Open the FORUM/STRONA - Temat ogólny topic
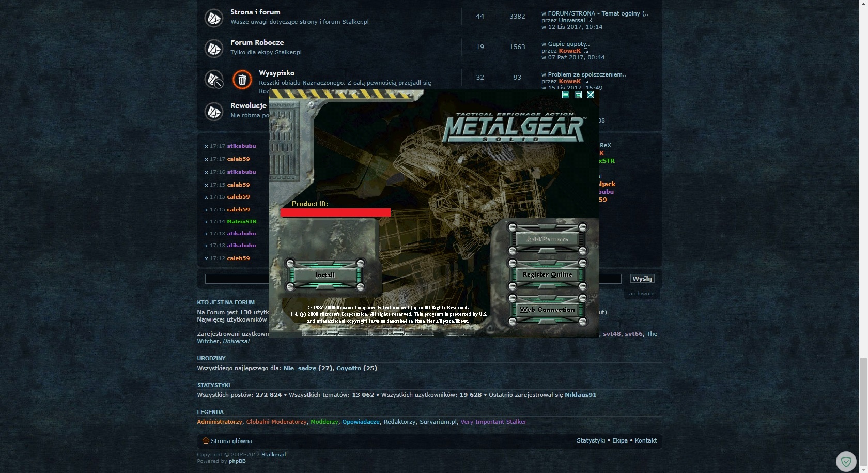Image resolution: width=868 pixels, height=473 pixels. pyautogui.click(x=598, y=13)
